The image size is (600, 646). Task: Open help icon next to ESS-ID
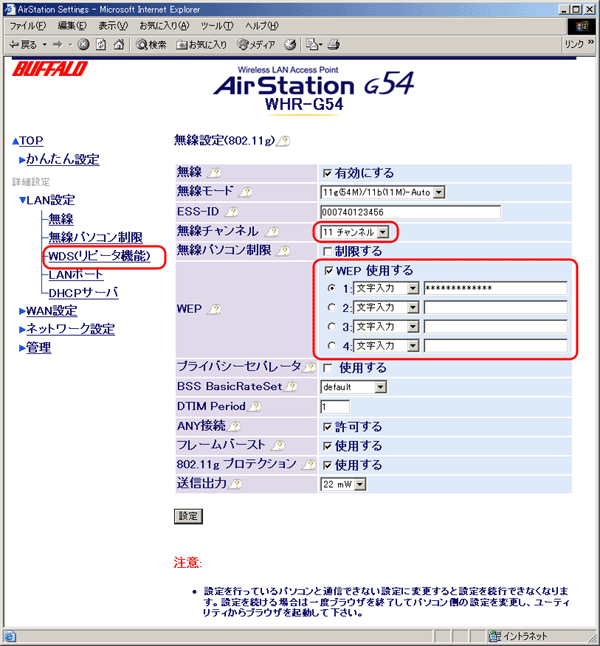click(232, 212)
